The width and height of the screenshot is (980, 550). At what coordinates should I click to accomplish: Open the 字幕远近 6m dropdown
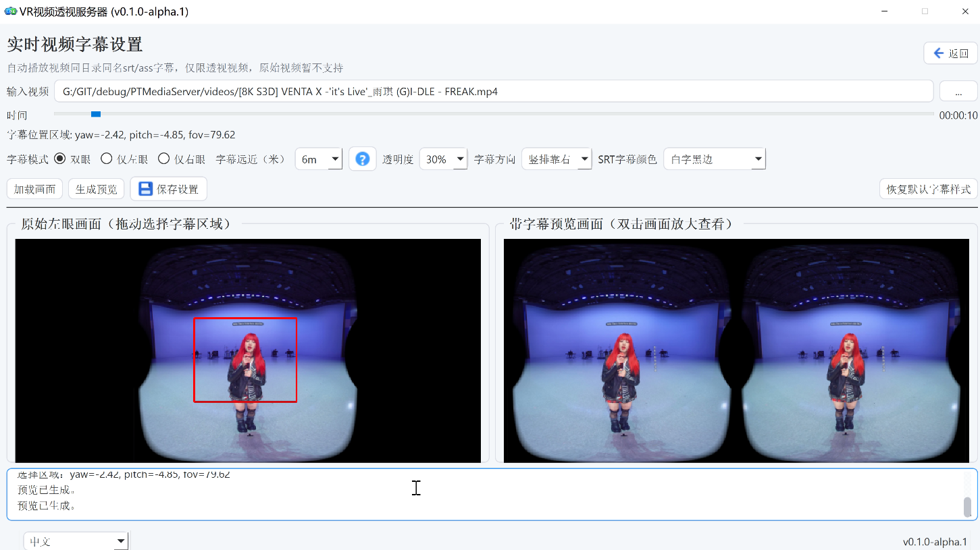coord(319,159)
